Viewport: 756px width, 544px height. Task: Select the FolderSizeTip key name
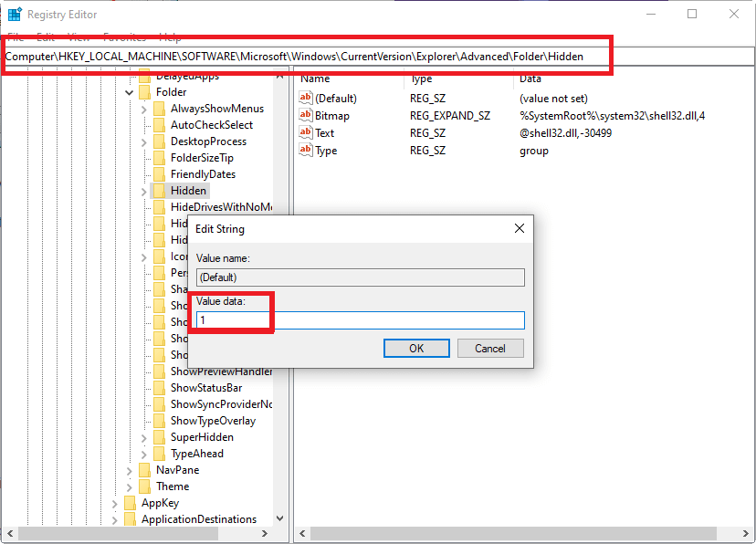pyautogui.click(x=202, y=158)
